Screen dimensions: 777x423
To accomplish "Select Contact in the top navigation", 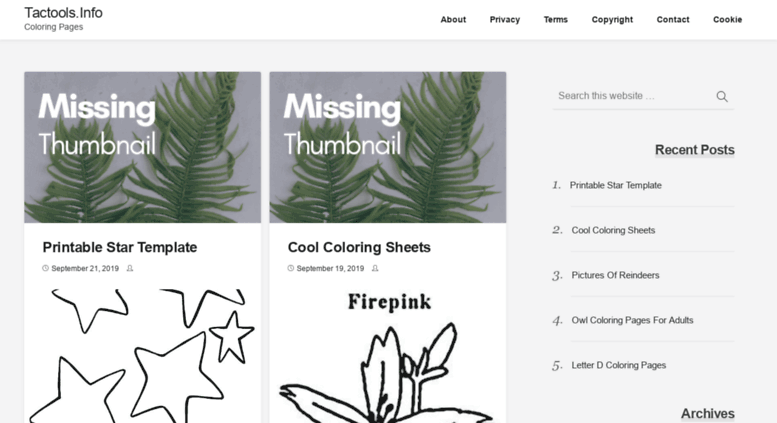I will point(673,20).
